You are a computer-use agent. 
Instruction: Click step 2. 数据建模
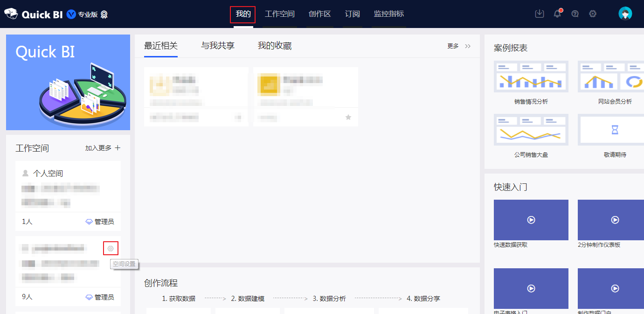pos(248,299)
